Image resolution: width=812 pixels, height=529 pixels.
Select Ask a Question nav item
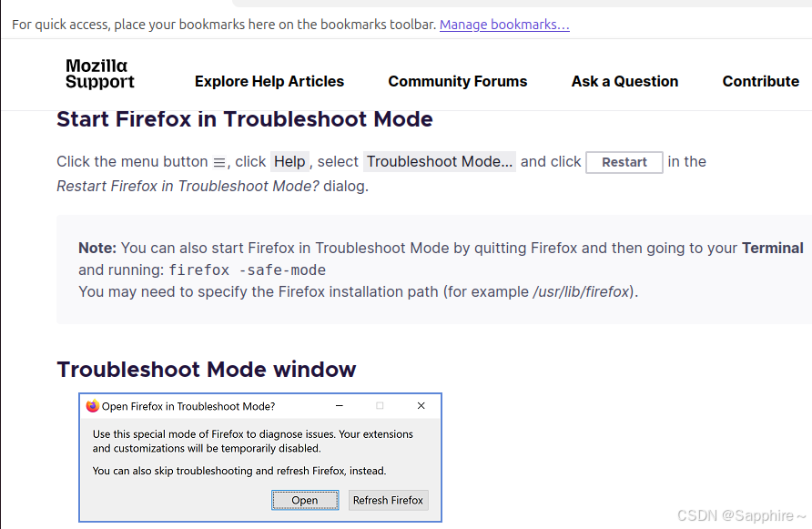tap(624, 81)
